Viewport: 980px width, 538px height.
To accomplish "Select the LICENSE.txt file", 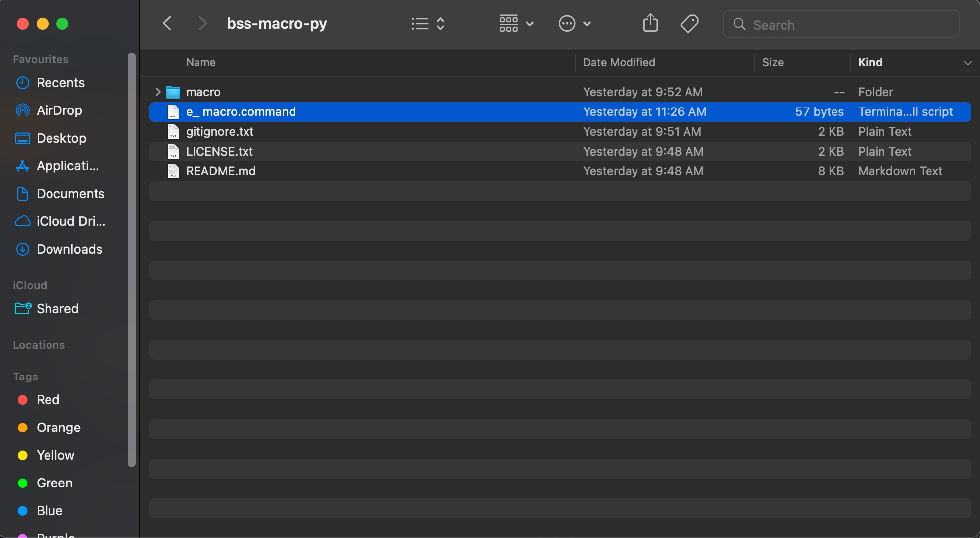I will tap(219, 152).
